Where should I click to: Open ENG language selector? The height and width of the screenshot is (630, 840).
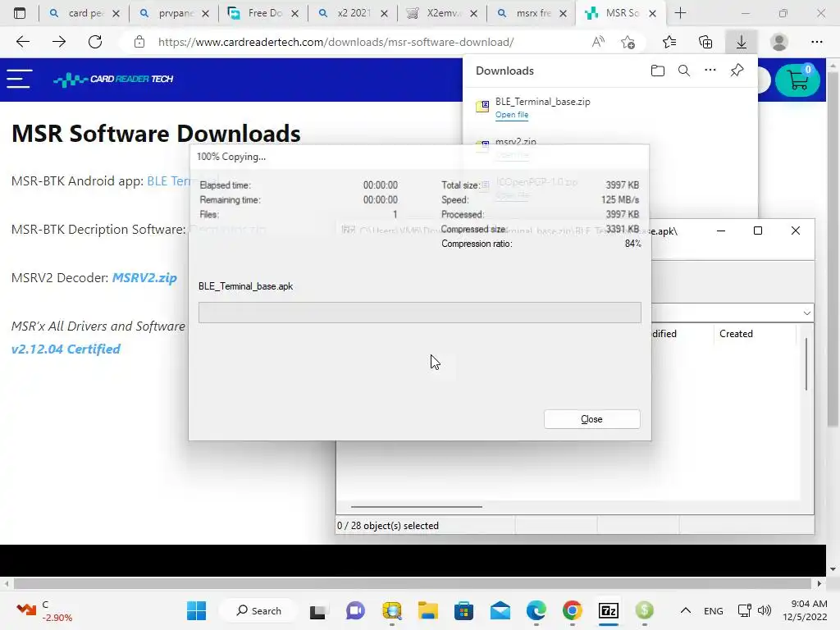tap(713, 610)
